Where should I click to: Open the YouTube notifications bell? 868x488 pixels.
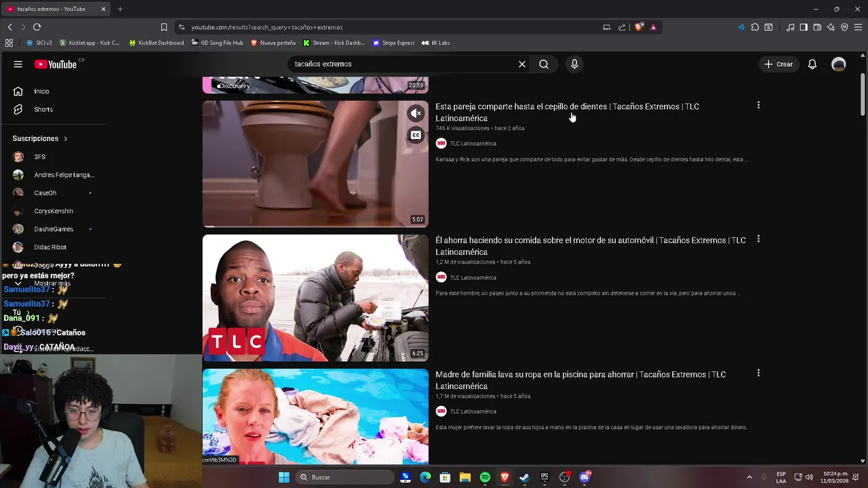812,64
